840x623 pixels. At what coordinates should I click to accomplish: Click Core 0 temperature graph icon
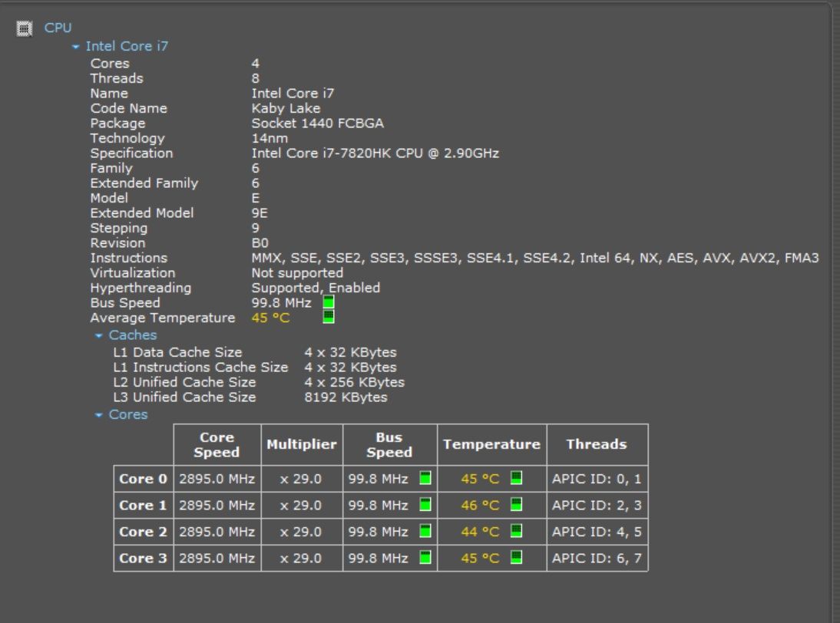pyautogui.click(x=516, y=477)
